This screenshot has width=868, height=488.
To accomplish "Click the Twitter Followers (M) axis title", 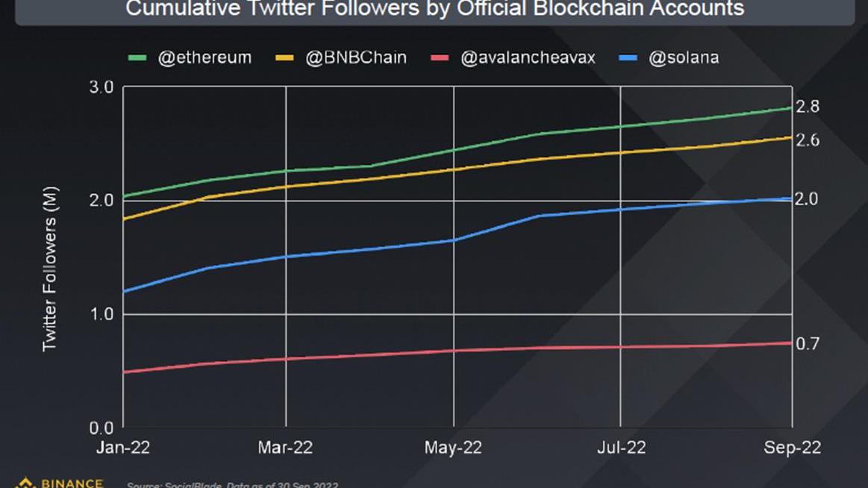I will (x=50, y=269).
